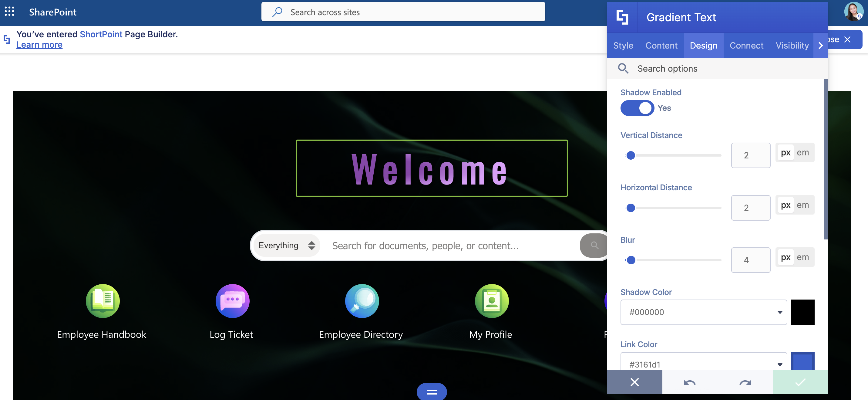The image size is (868, 400).
Task: Click the Log Ticket chat icon
Action: [232, 301]
